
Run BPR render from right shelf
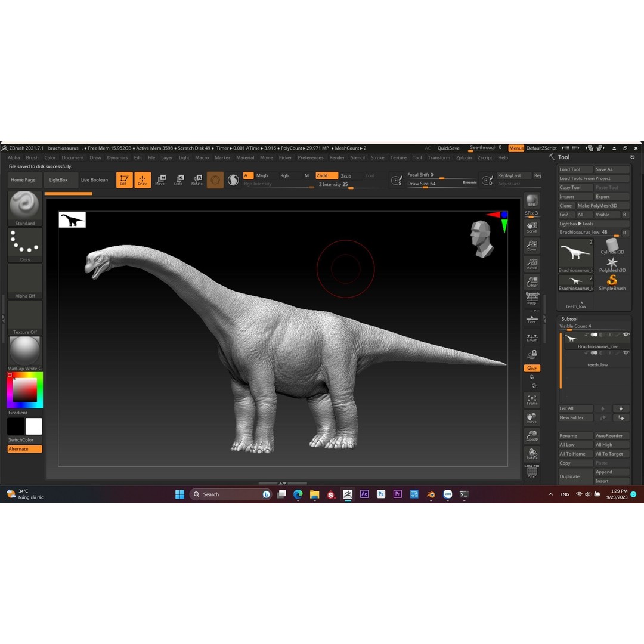pos(532,201)
